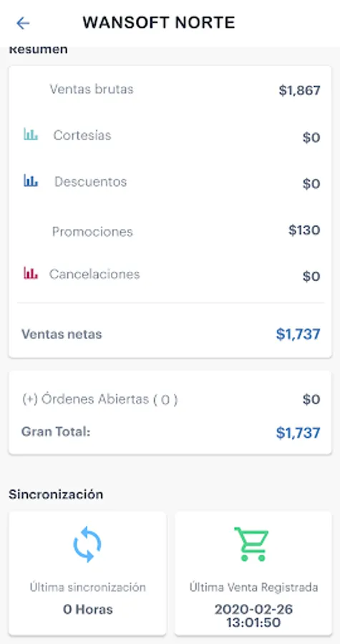
Task: Select the Cortesías label
Action: [x=82, y=135]
